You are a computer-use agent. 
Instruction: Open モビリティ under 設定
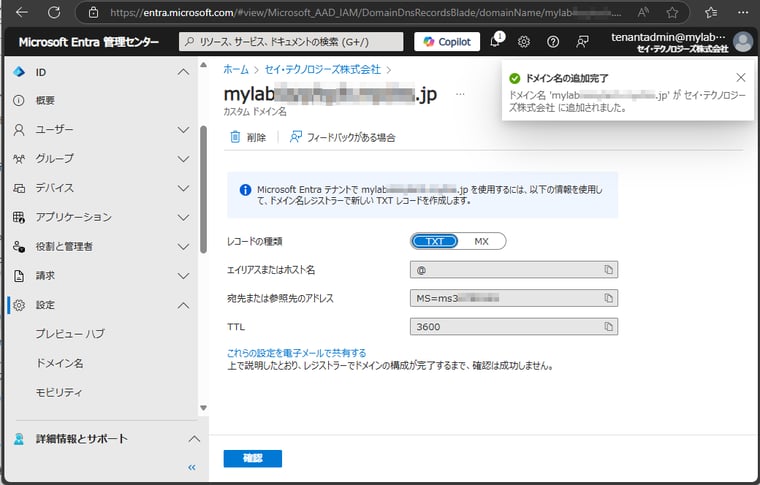(59, 392)
